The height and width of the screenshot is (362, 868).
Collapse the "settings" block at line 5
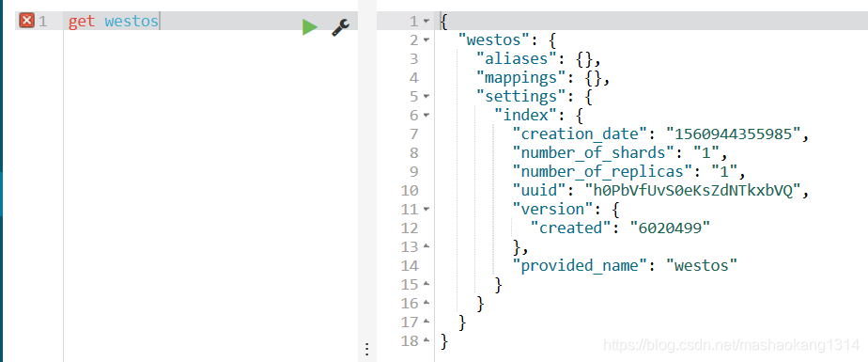pyautogui.click(x=426, y=97)
